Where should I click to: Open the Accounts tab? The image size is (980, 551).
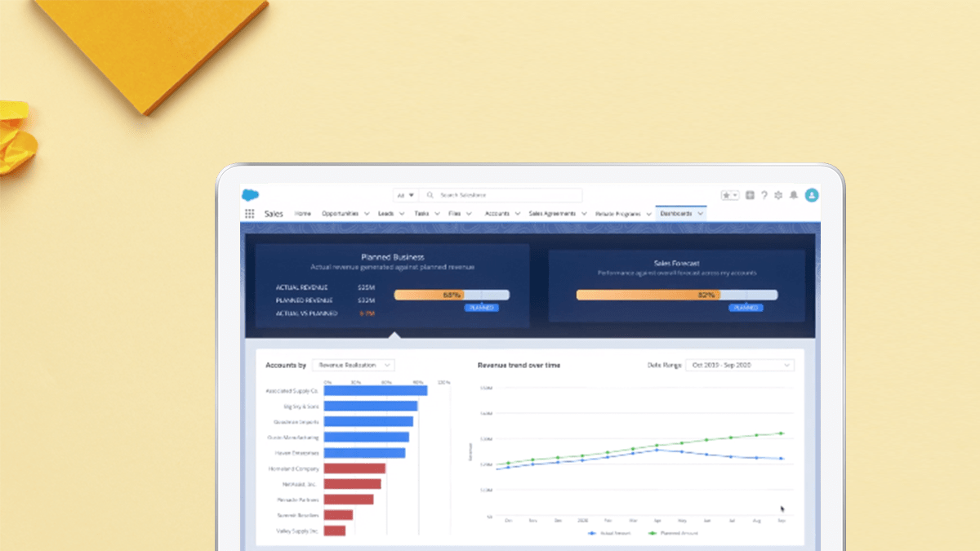tap(497, 214)
